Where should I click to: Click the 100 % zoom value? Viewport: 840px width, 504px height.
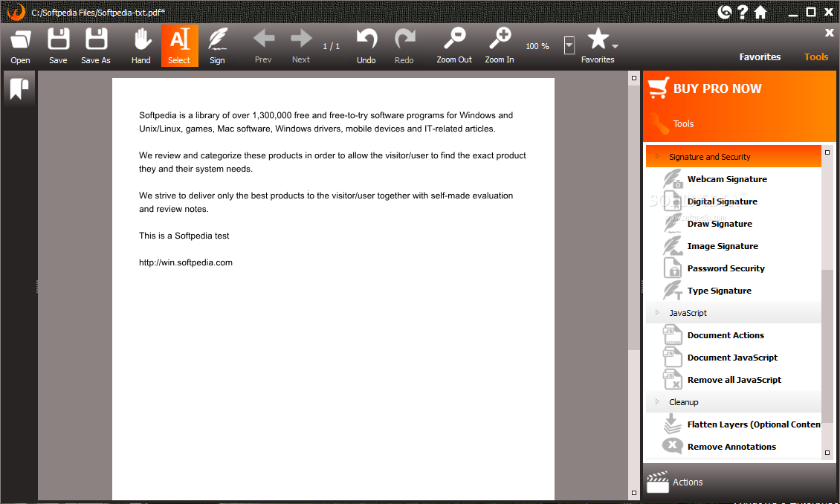537,47
